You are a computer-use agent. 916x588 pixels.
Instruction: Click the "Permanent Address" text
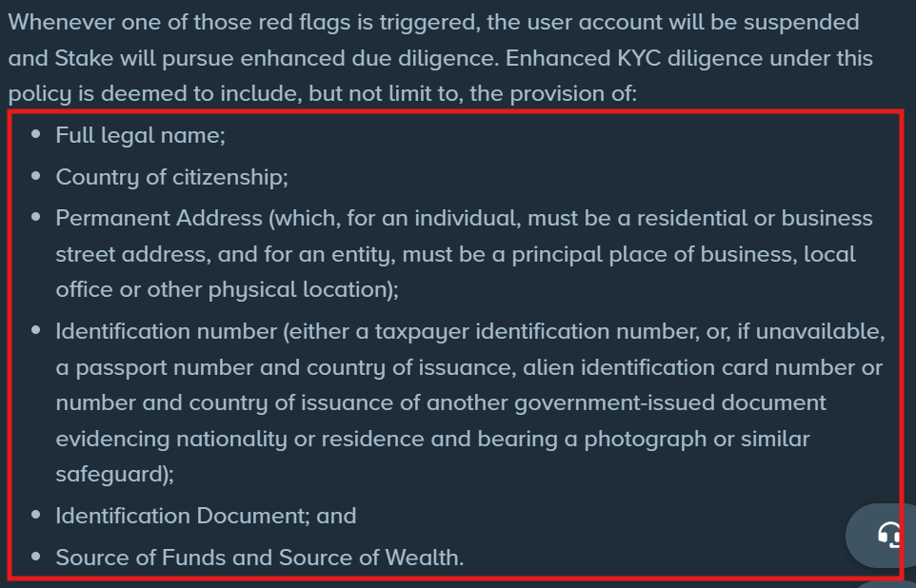coord(159,218)
